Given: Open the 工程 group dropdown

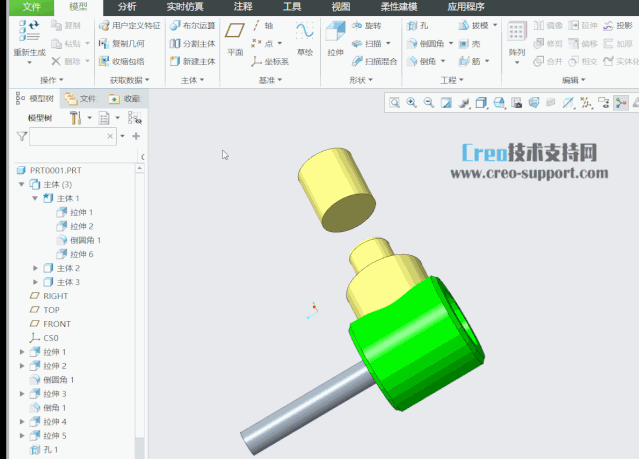Looking at the screenshot, I should (452, 80).
